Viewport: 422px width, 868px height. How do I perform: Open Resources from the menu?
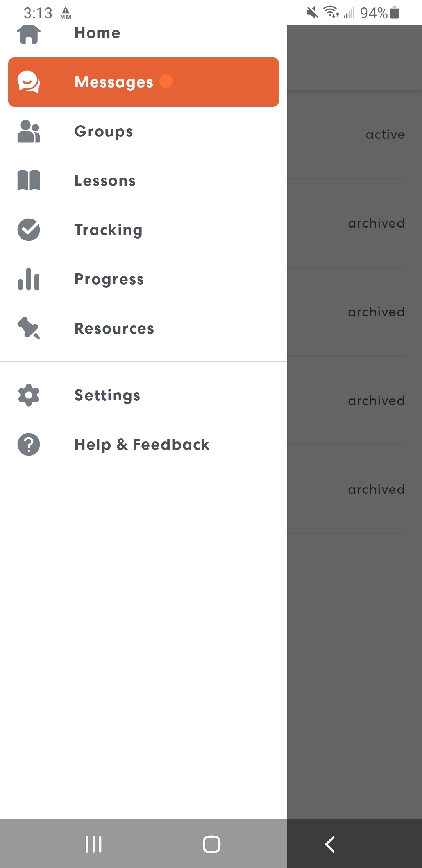(114, 329)
